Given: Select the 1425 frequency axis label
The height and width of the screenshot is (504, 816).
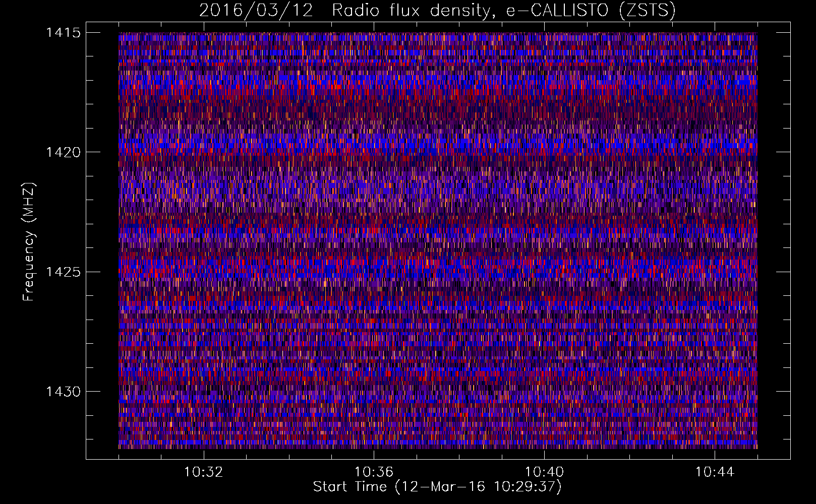Looking at the screenshot, I should (x=63, y=272).
